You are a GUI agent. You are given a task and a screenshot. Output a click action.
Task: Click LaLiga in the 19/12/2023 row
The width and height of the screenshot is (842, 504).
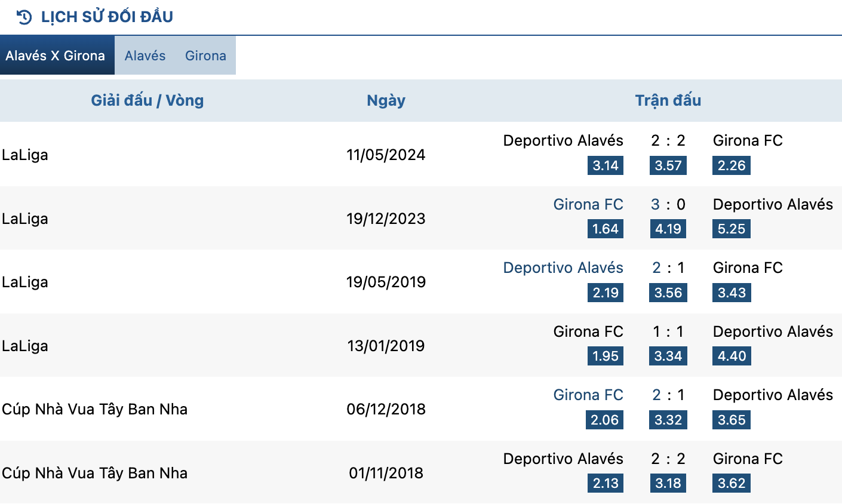pos(25,219)
